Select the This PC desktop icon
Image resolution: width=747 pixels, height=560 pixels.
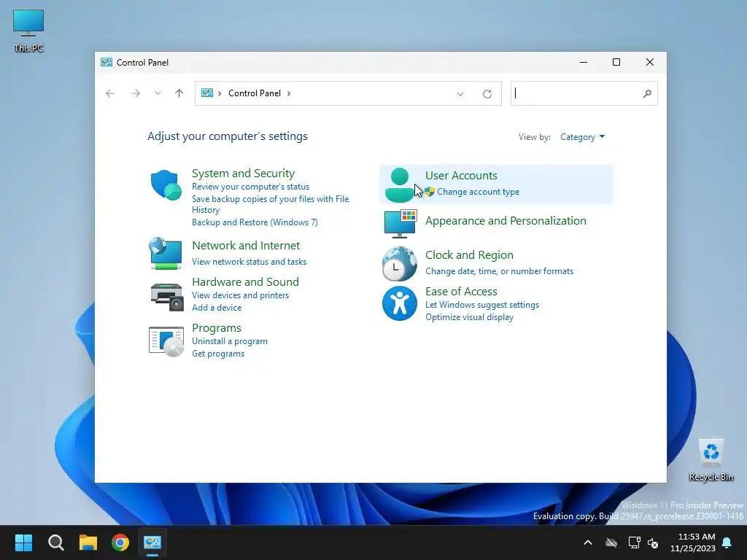click(28, 31)
